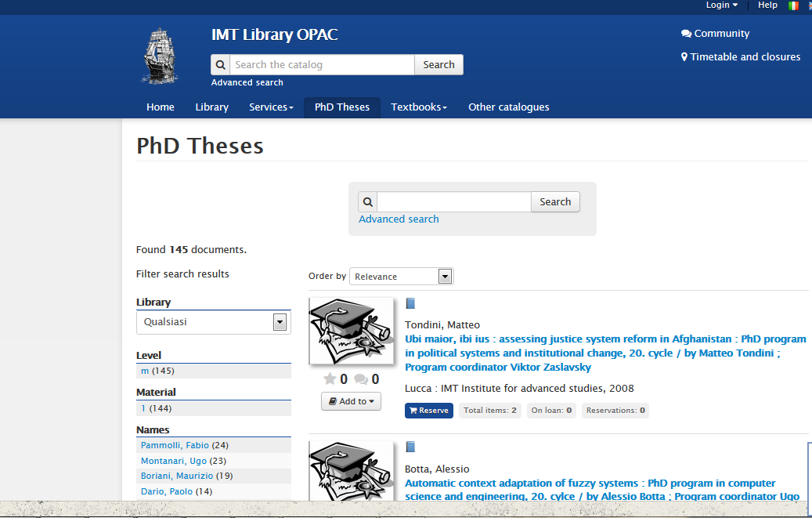The height and width of the screenshot is (518, 812).
Task: Click the header Search button
Action: (438, 65)
